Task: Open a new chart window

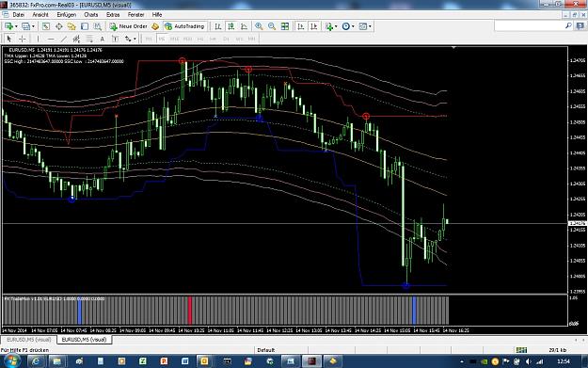Action: point(8,26)
